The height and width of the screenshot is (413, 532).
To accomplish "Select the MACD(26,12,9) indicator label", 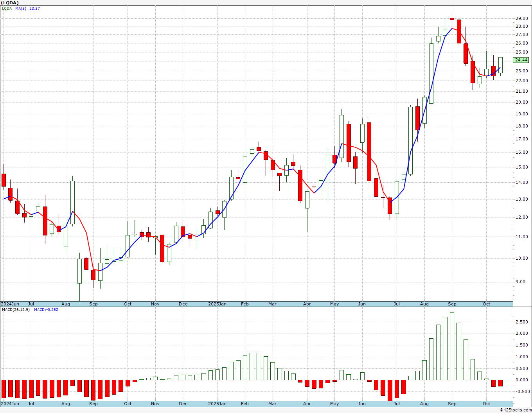I will coord(16,309).
